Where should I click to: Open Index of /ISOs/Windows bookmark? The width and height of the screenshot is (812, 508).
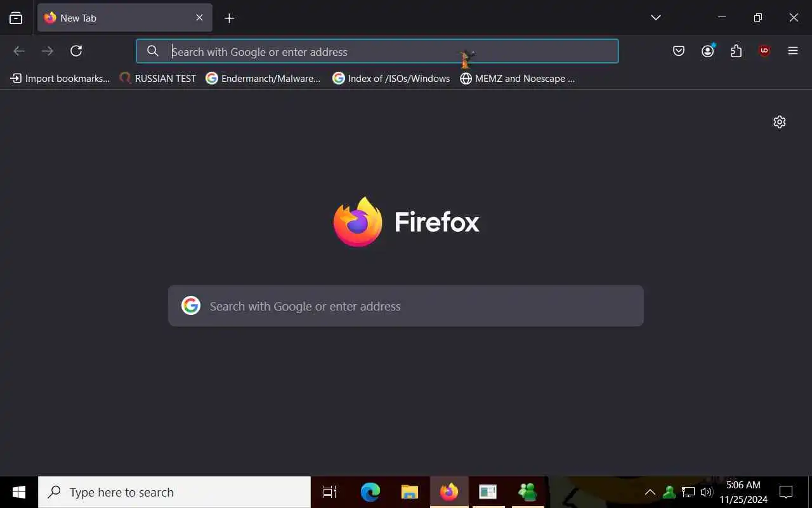pos(391,79)
